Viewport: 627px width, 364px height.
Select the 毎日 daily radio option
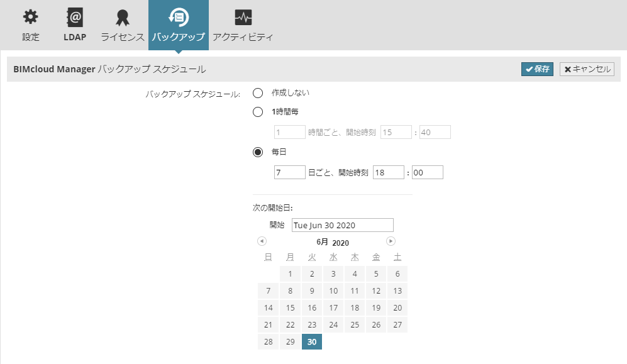[x=258, y=152]
